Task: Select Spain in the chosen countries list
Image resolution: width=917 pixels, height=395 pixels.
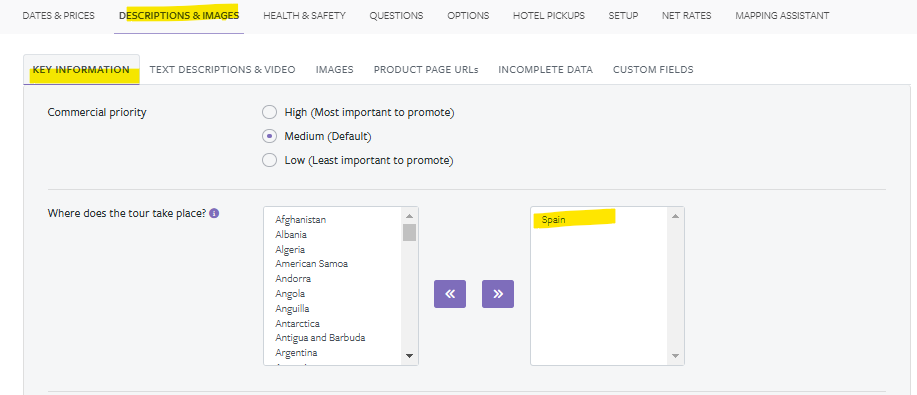Action: click(553, 220)
